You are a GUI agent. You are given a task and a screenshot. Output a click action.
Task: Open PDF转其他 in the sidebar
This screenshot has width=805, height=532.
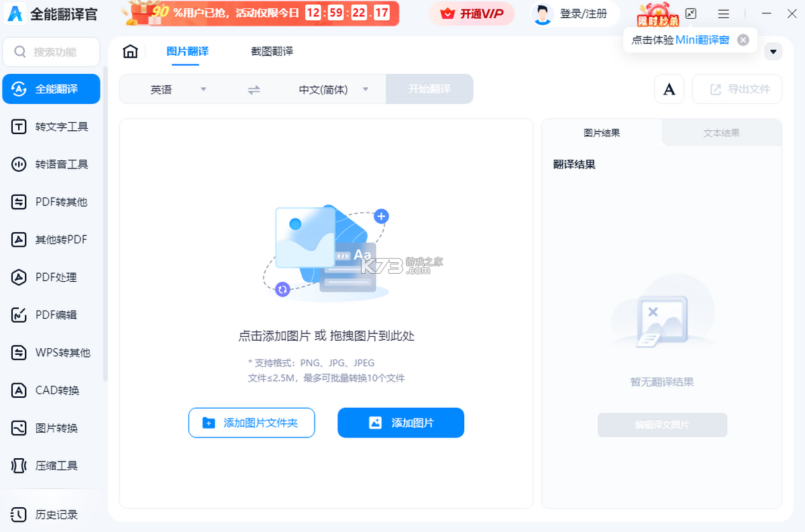click(51, 202)
